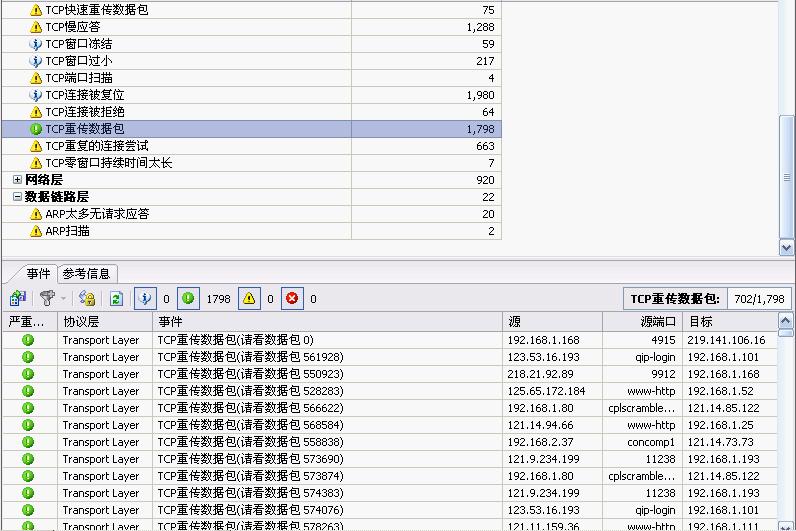Viewport: 796px width, 531px height.
Task: Expand the filter dropdown arrow
Action: pyautogui.click(x=63, y=298)
